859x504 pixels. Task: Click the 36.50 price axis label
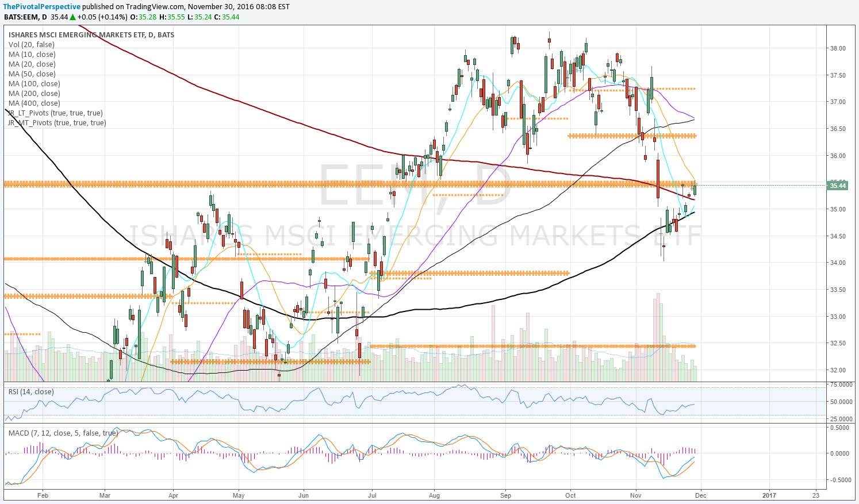coord(838,129)
